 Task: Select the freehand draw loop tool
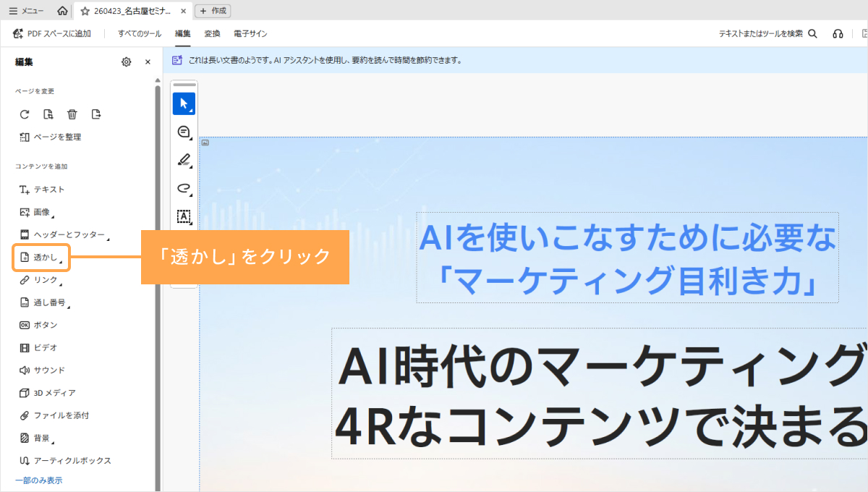pyautogui.click(x=184, y=188)
